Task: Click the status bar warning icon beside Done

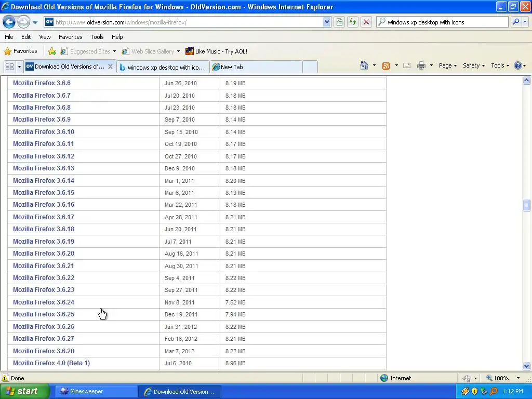Action: (x=5, y=378)
